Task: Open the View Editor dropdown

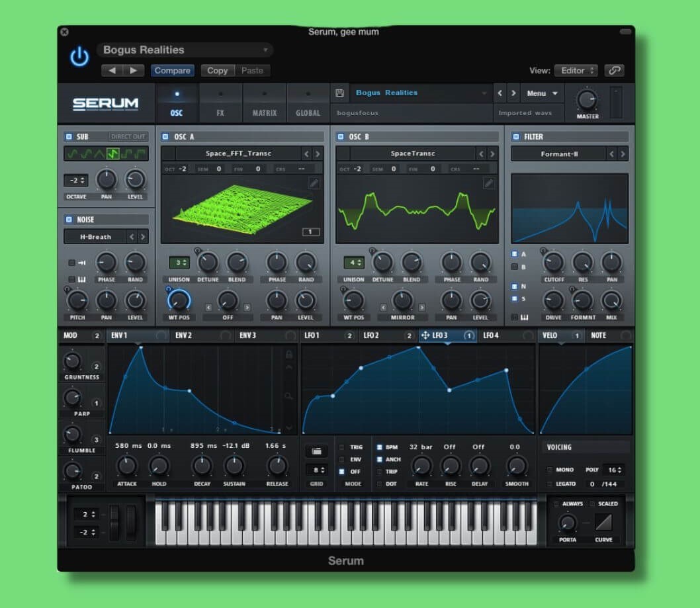Action: [x=578, y=70]
